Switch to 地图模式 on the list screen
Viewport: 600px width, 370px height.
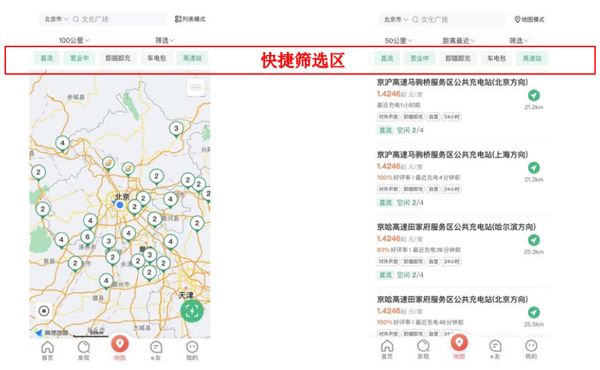530,19
